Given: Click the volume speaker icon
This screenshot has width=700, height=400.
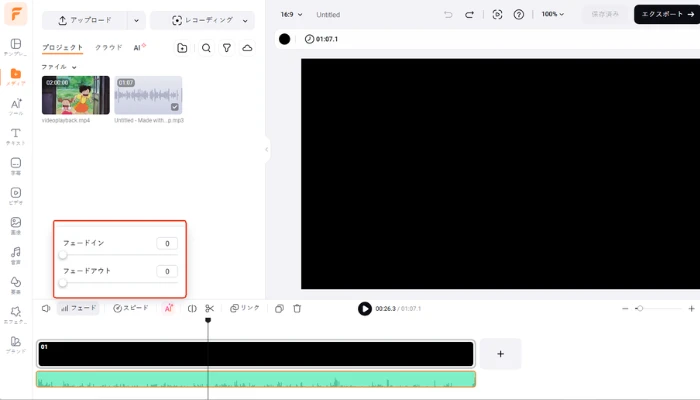Looking at the screenshot, I should (46, 308).
